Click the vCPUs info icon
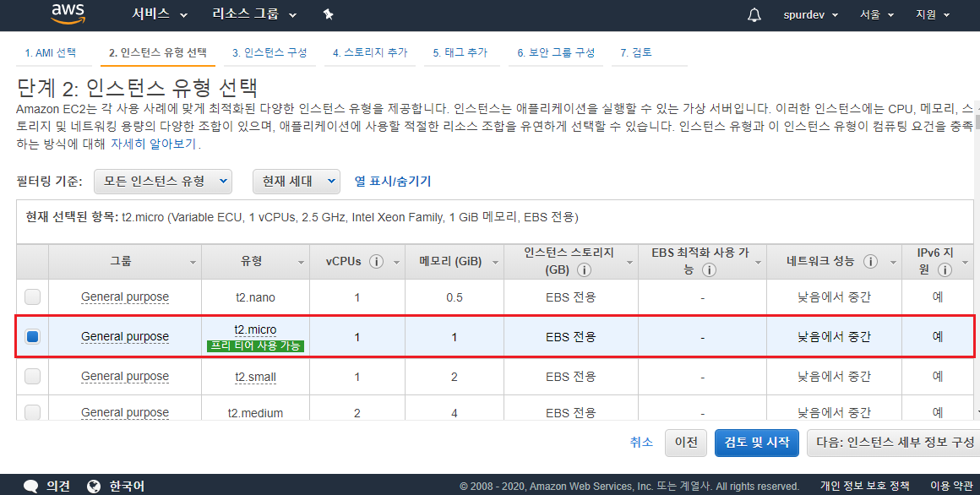Image resolution: width=980 pixels, height=495 pixels. (x=376, y=262)
